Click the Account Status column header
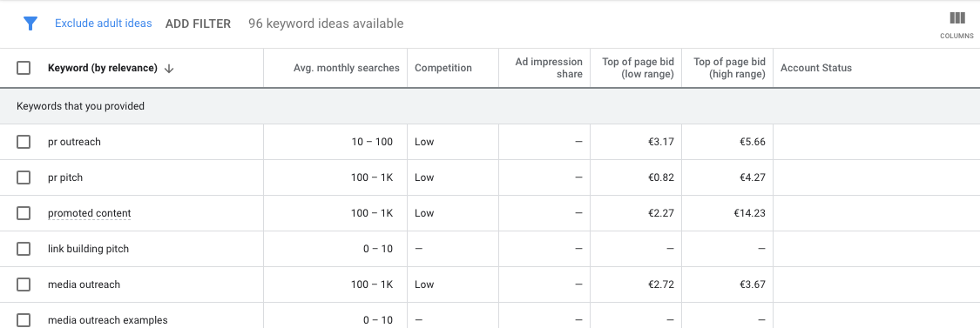 click(x=816, y=68)
